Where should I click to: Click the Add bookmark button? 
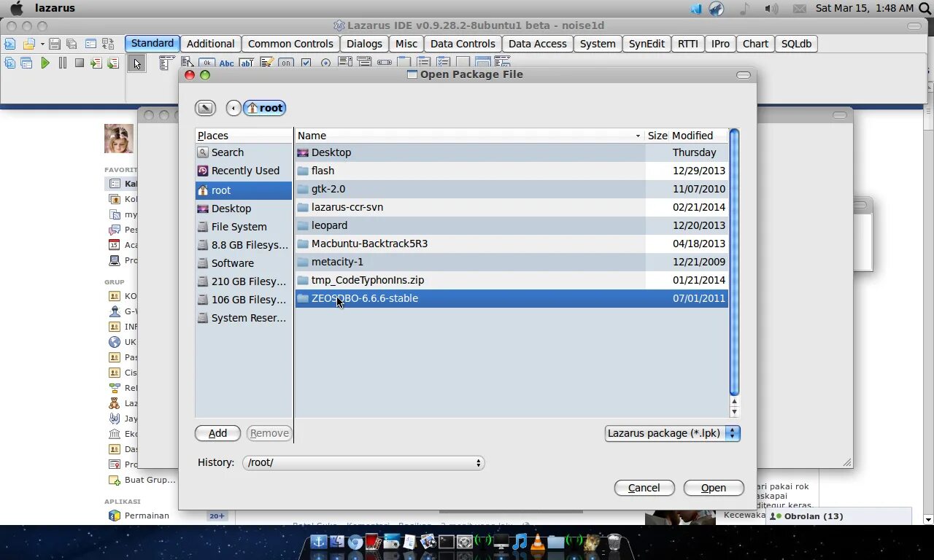tap(217, 433)
